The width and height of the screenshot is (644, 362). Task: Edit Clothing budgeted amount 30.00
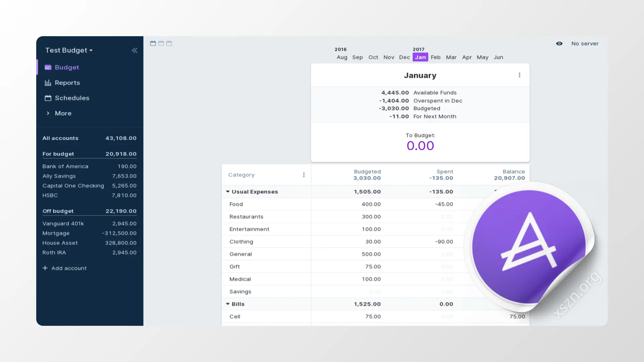coord(373,242)
